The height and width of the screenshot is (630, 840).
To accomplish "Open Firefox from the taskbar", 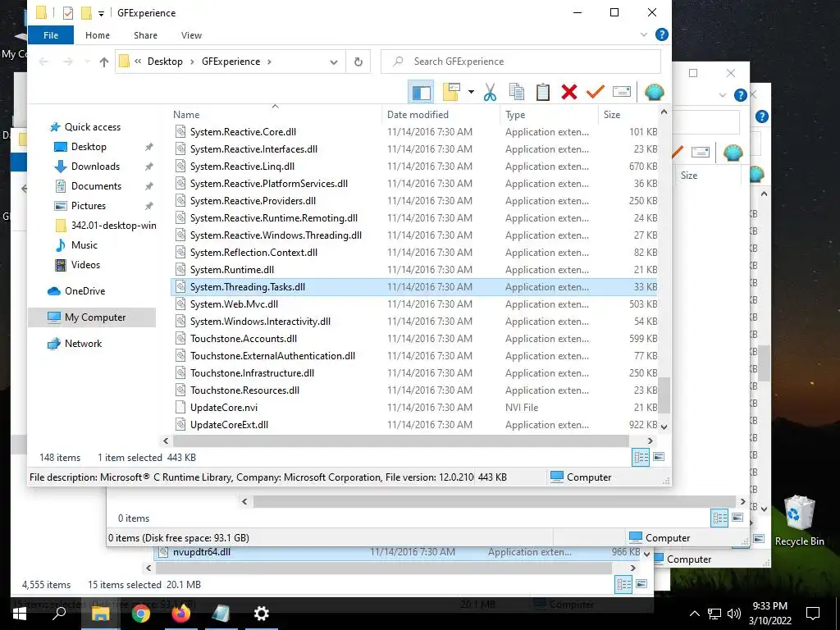I will pos(181,614).
